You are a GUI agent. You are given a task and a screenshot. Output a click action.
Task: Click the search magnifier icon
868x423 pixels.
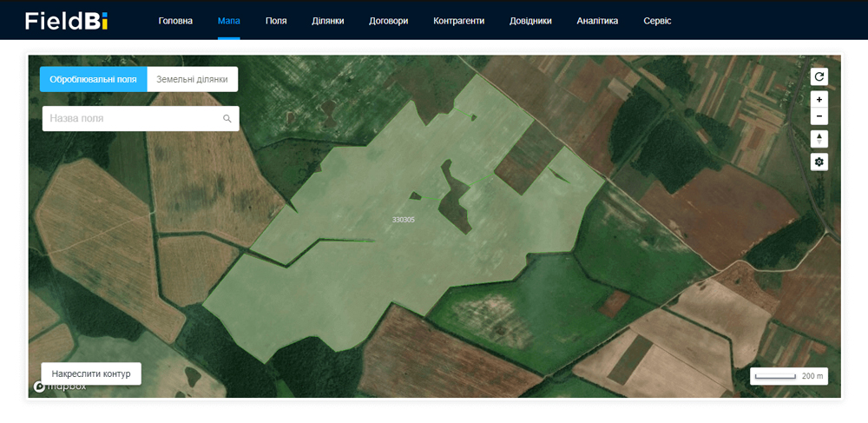[227, 118]
